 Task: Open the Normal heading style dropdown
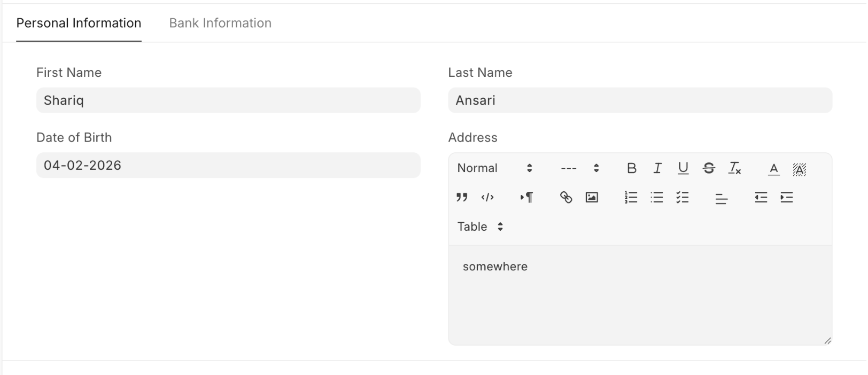click(x=494, y=168)
